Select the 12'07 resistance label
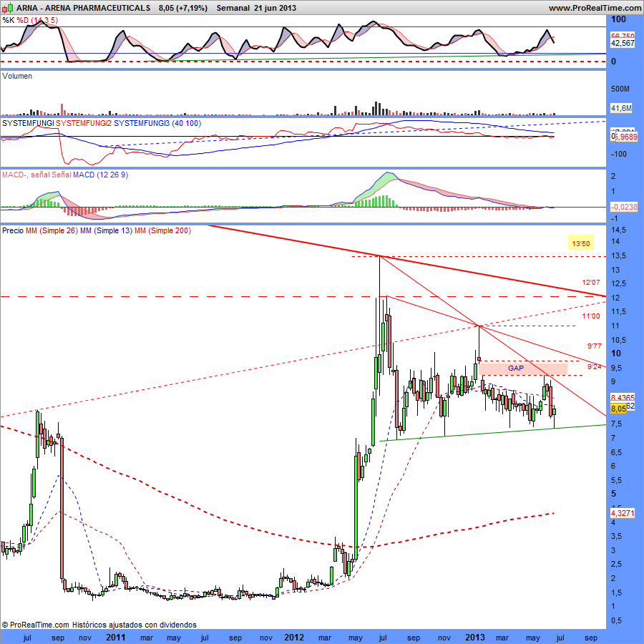Viewport: 644px width, 644px height. click(x=590, y=283)
